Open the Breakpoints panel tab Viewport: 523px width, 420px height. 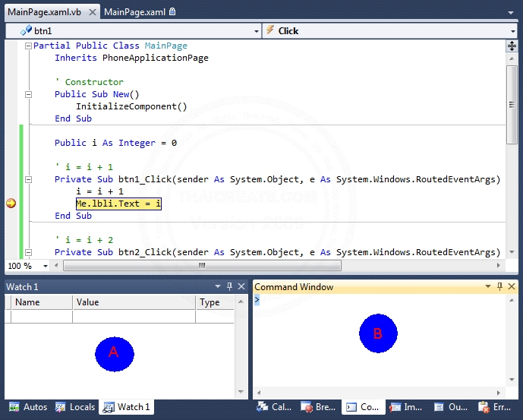tap(317, 407)
